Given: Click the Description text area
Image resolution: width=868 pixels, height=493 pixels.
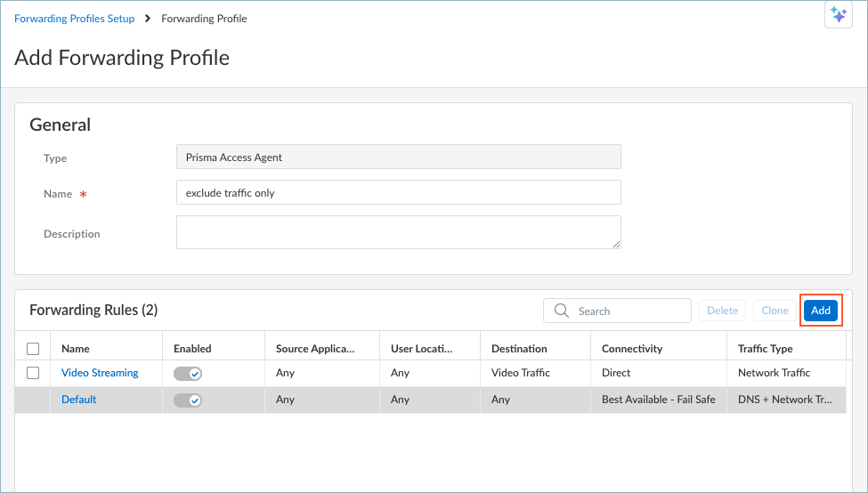Looking at the screenshot, I should pyautogui.click(x=398, y=232).
